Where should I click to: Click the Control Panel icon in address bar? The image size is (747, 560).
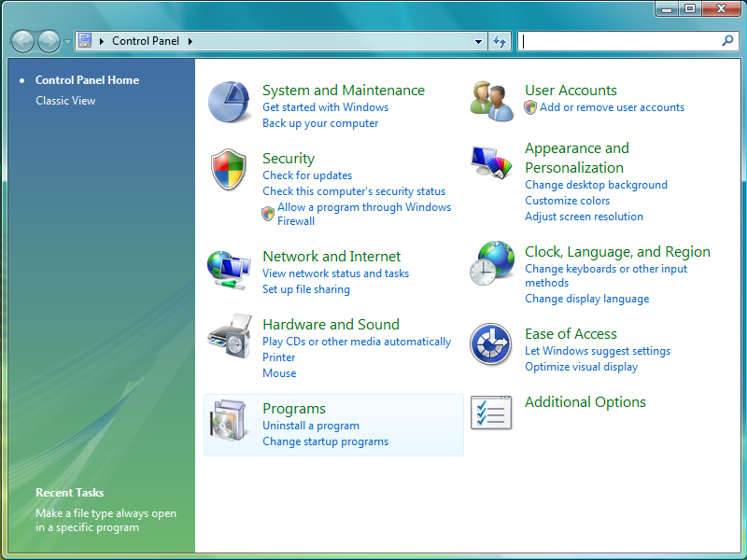pos(85,41)
